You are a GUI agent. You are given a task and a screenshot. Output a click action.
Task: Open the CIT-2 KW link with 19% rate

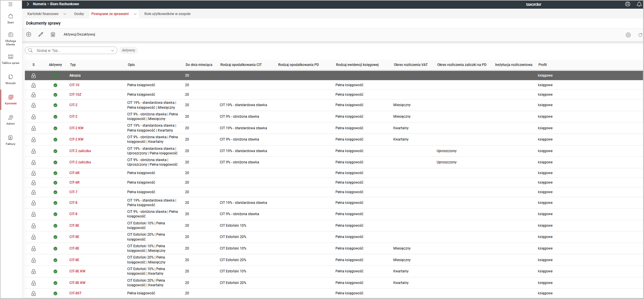click(x=76, y=128)
